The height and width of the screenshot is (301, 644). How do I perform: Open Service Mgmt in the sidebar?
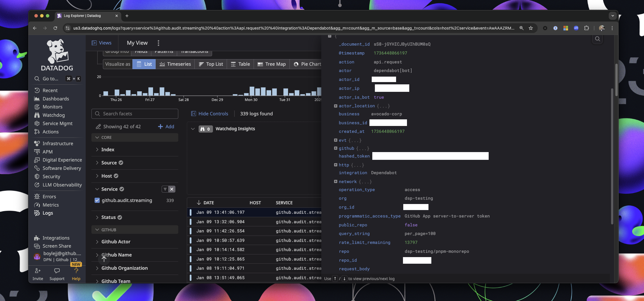tap(53, 123)
